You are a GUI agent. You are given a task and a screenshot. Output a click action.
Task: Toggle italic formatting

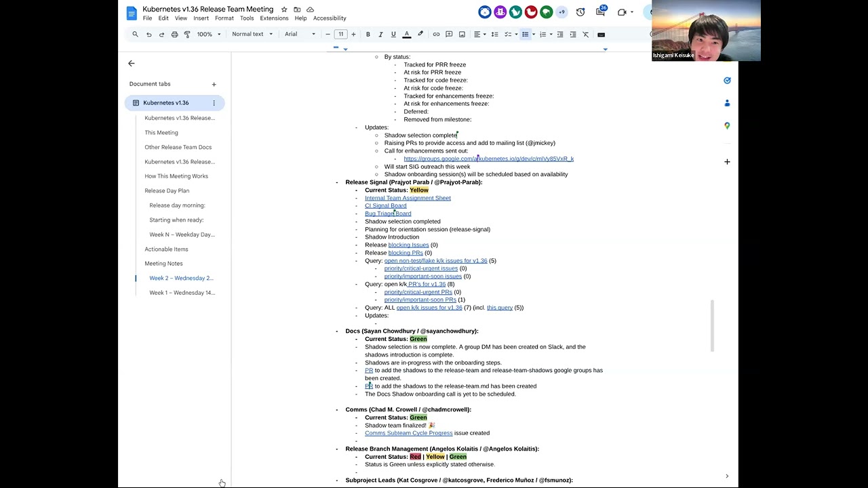click(x=380, y=35)
